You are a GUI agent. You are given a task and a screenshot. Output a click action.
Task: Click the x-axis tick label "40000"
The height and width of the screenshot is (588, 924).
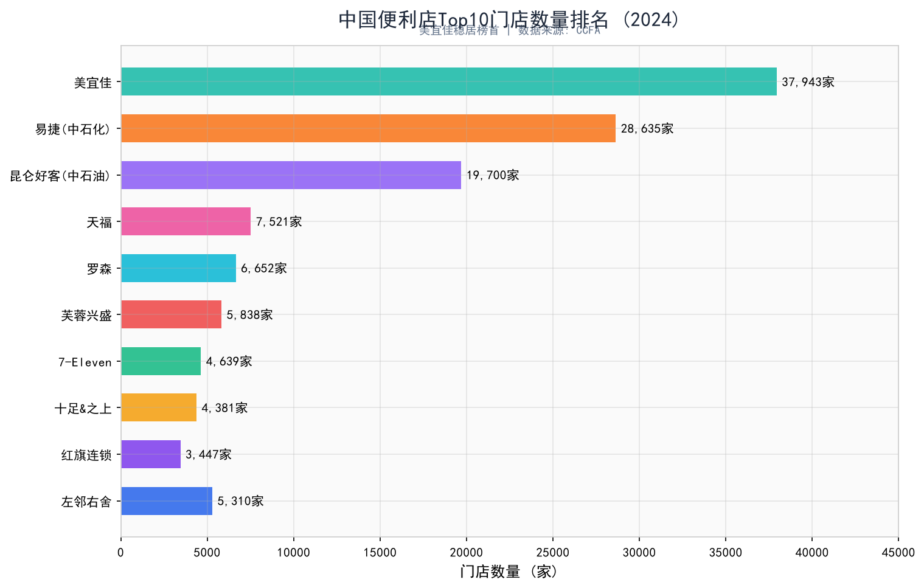click(812, 552)
